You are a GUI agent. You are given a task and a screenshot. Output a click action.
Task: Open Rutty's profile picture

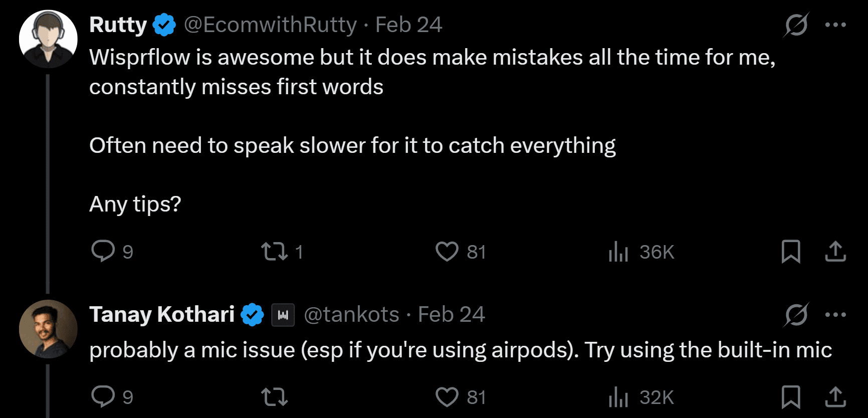pyautogui.click(x=48, y=39)
